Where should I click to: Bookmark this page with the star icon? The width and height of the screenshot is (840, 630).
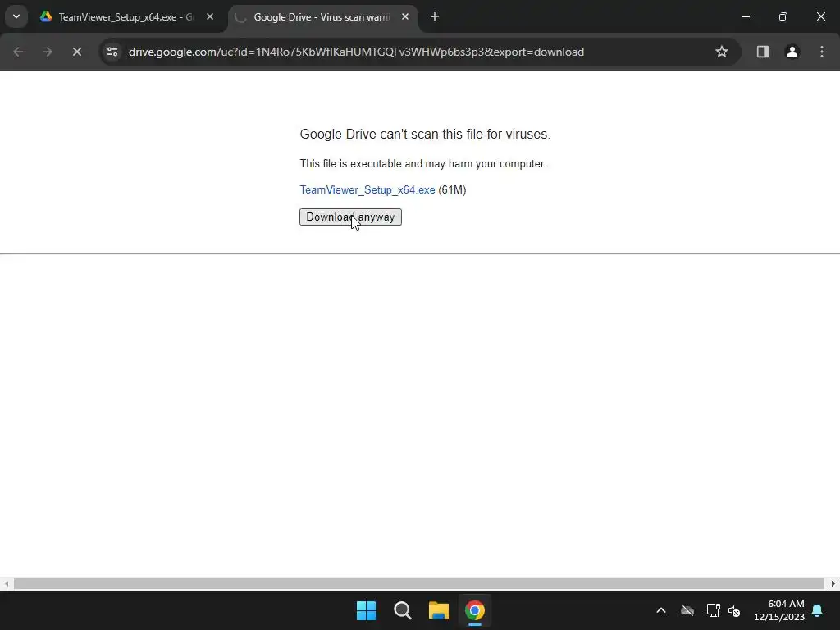(722, 52)
